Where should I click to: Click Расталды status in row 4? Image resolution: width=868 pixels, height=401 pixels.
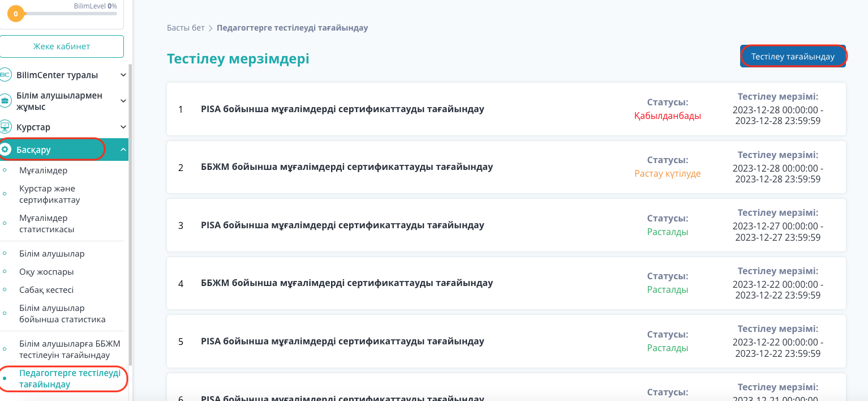pos(668,289)
